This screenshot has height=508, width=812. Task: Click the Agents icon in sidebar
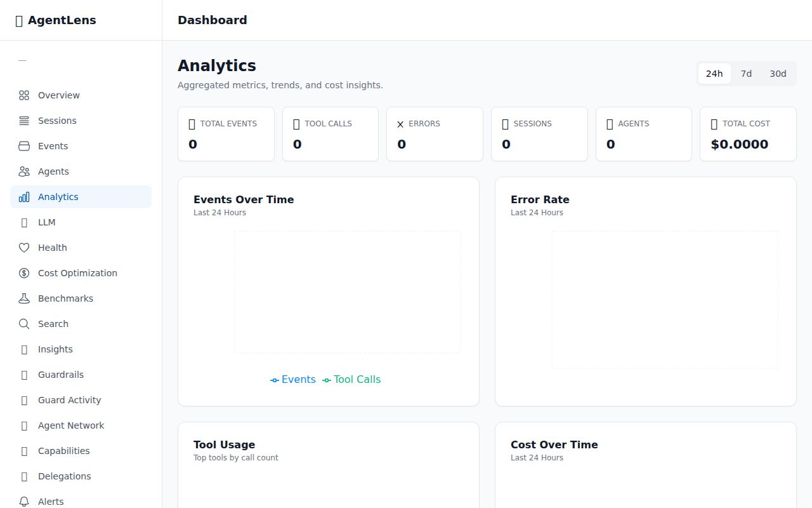(x=24, y=171)
